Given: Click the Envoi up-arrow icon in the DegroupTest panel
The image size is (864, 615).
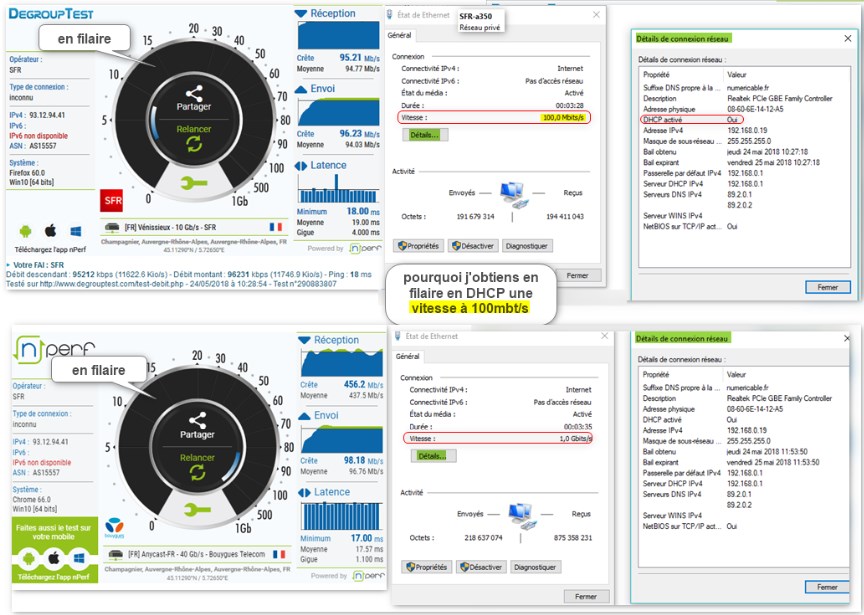Looking at the screenshot, I should click(x=301, y=89).
